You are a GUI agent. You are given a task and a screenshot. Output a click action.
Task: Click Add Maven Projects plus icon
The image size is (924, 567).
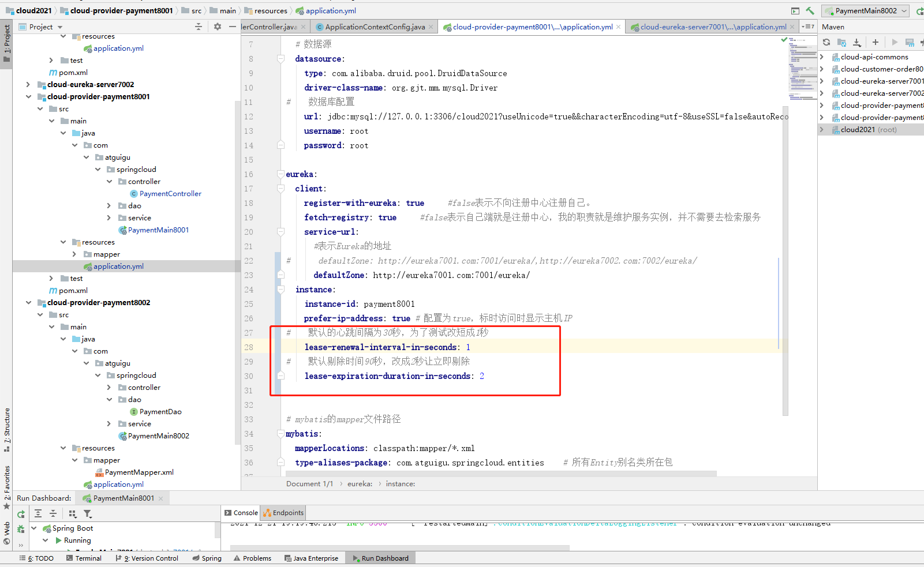click(876, 42)
